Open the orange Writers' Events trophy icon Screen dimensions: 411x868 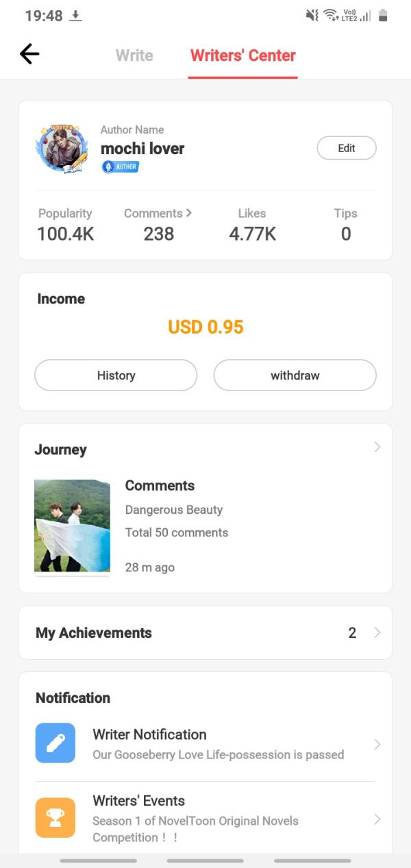(55, 817)
